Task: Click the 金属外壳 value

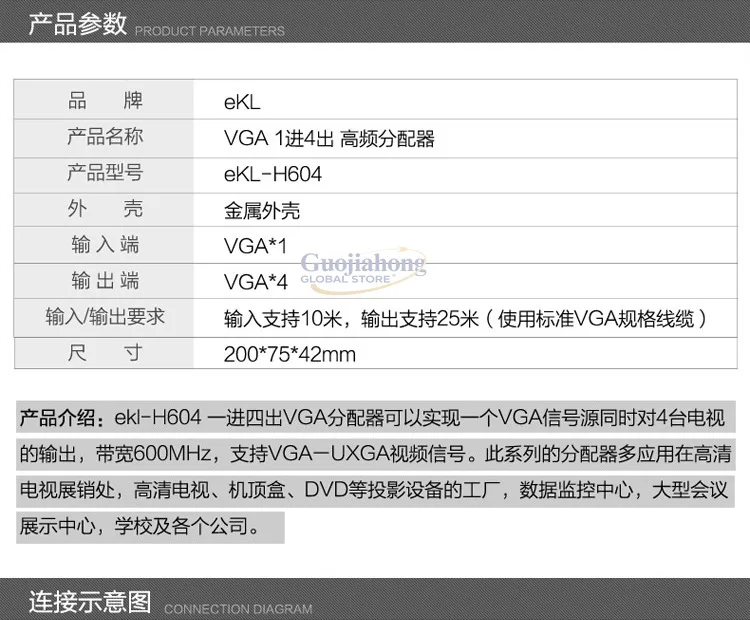Action: 262,210
